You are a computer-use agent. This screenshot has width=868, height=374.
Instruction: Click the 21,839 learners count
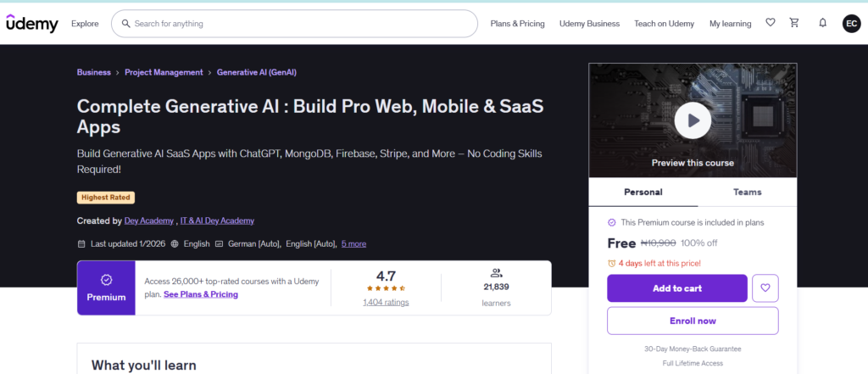tap(496, 287)
